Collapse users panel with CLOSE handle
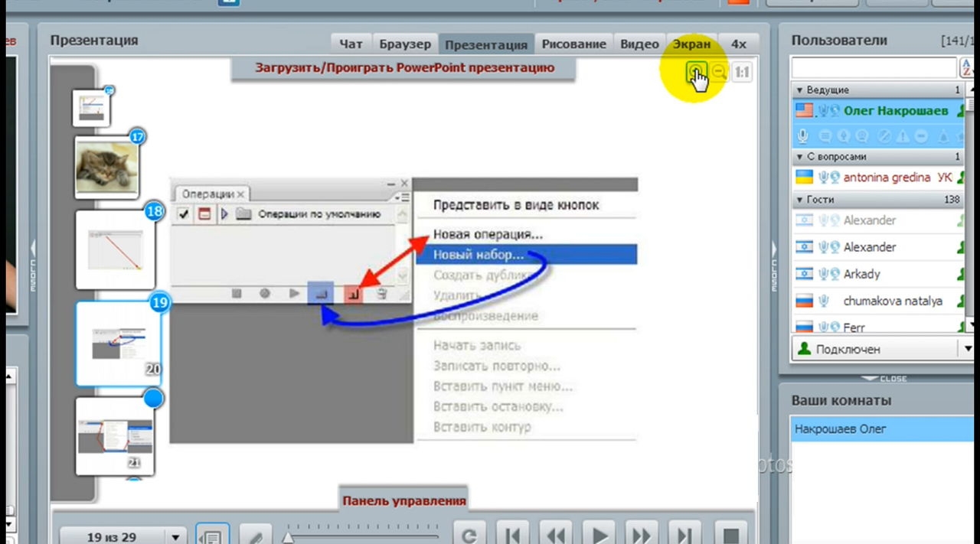Viewport: 980px width, 544px height. tap(884, 379)
